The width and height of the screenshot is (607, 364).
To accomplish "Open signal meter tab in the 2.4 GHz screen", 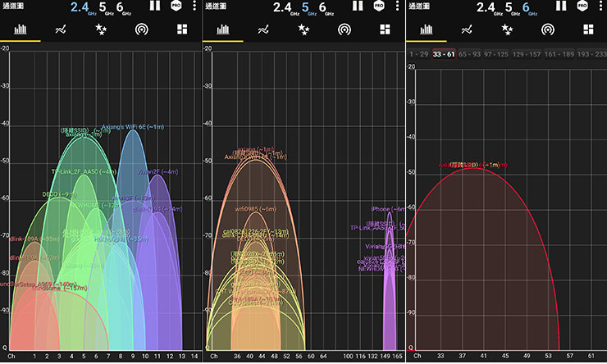I will point(142,30).
